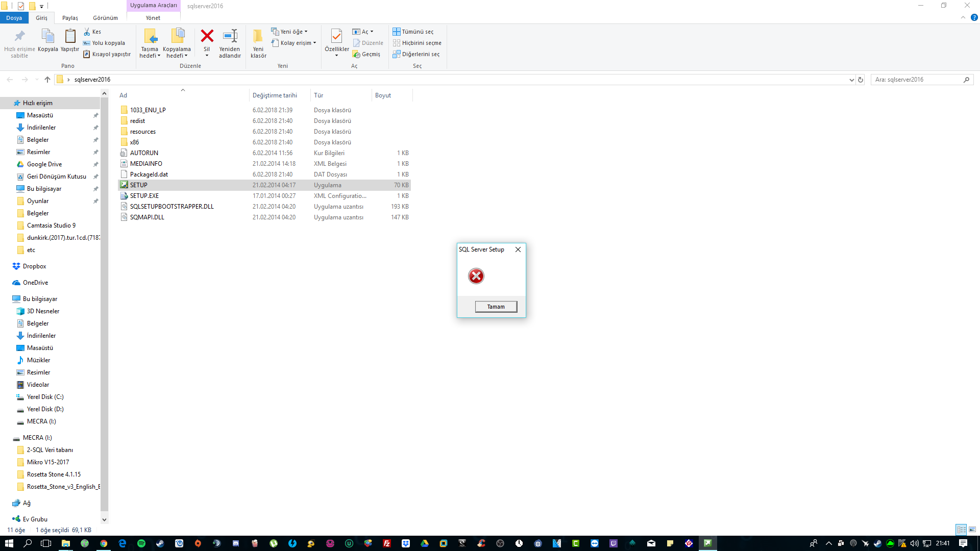The height and width of the screenshot is (551, 980).
Task: Open Spotify from the taskbar
Action: pyautogui.click(x=141, y=543)
